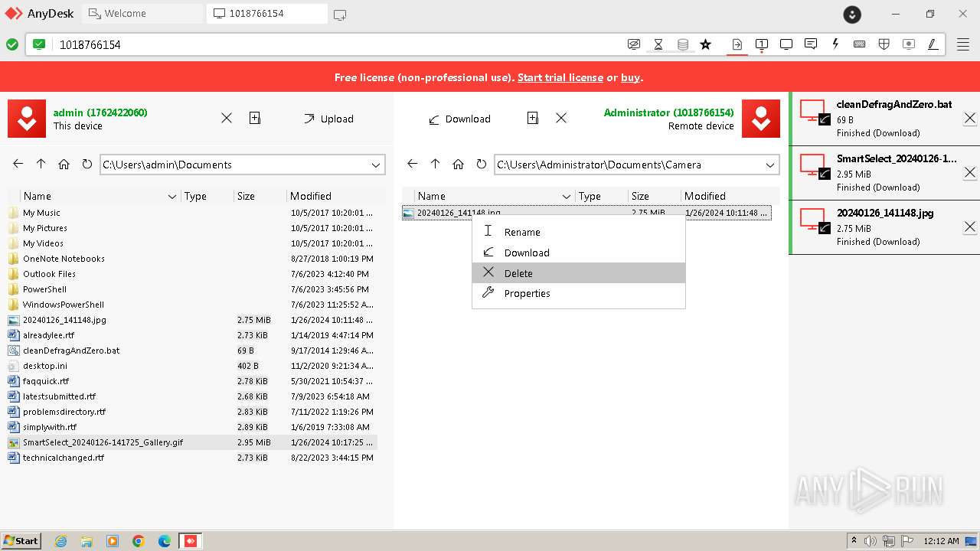980x551 pixels.
Task: Click the Download button in remote header
Action: [x=459, y=119]
